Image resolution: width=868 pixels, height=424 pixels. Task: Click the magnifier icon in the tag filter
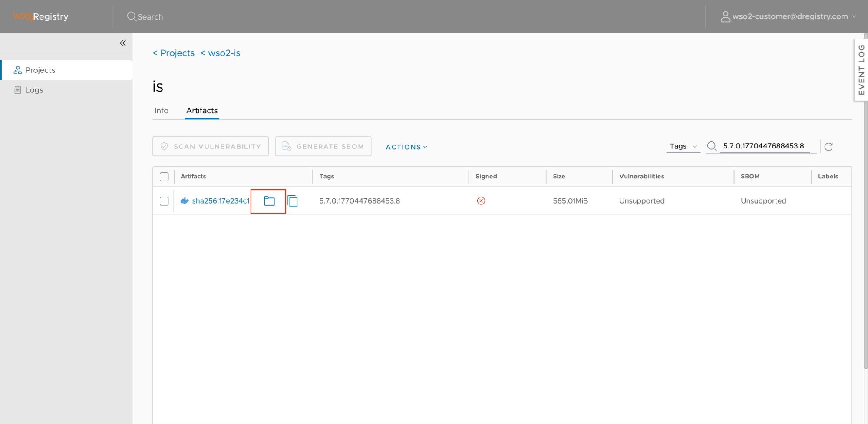pyautogui.click(x=712, y=146)
